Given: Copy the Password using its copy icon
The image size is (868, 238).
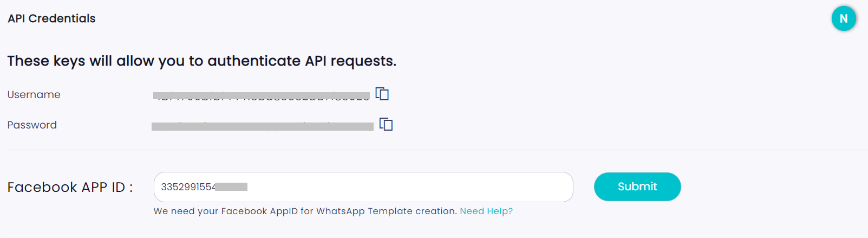Looking at the screenshot, I should coord(386,124).
